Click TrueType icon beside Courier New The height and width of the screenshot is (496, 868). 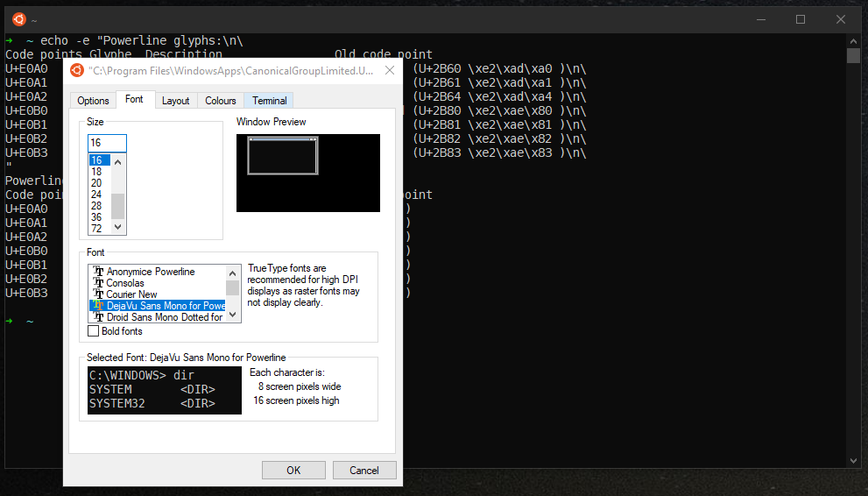pyautogui.click(x=98, y=294)
